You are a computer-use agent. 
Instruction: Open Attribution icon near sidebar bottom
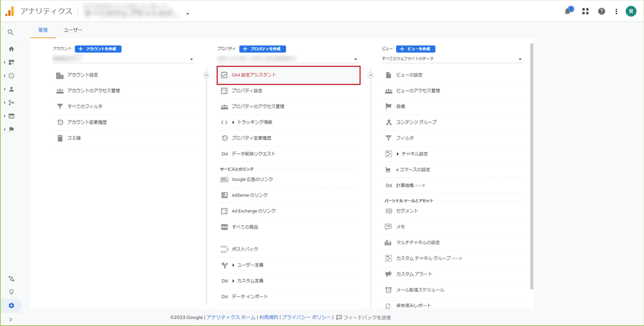tap(11, 279)
